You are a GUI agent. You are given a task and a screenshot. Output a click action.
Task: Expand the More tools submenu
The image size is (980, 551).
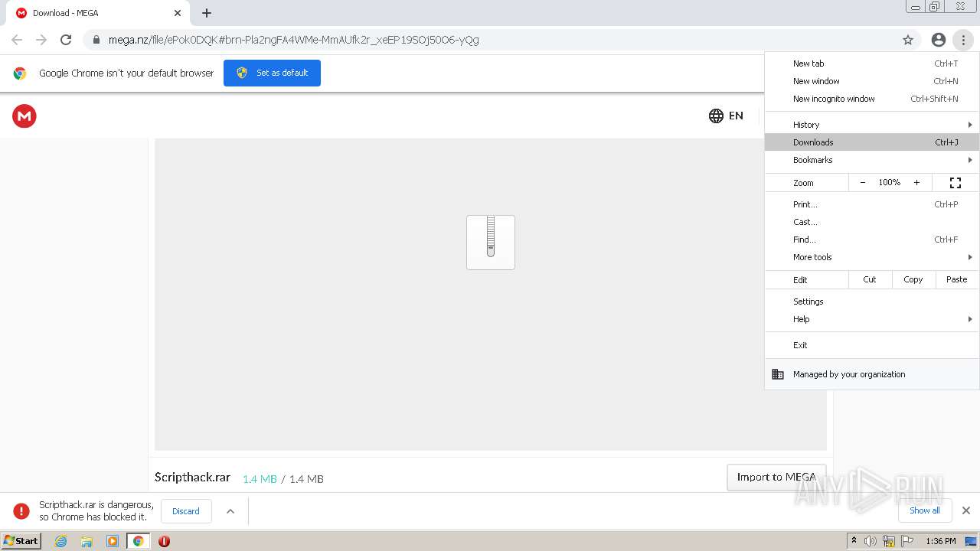click(x=872, y=257)
